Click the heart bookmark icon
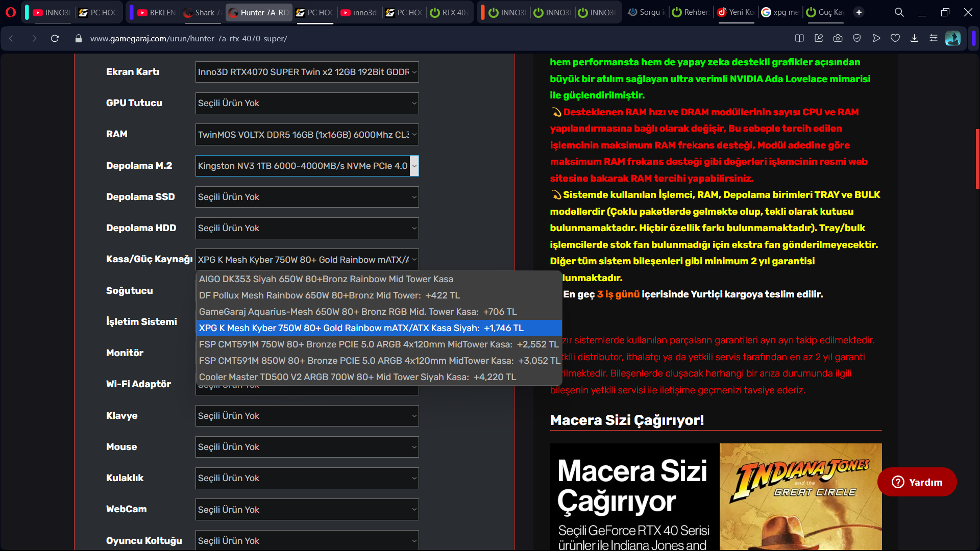Screen dimensions: 980x551 895,38
